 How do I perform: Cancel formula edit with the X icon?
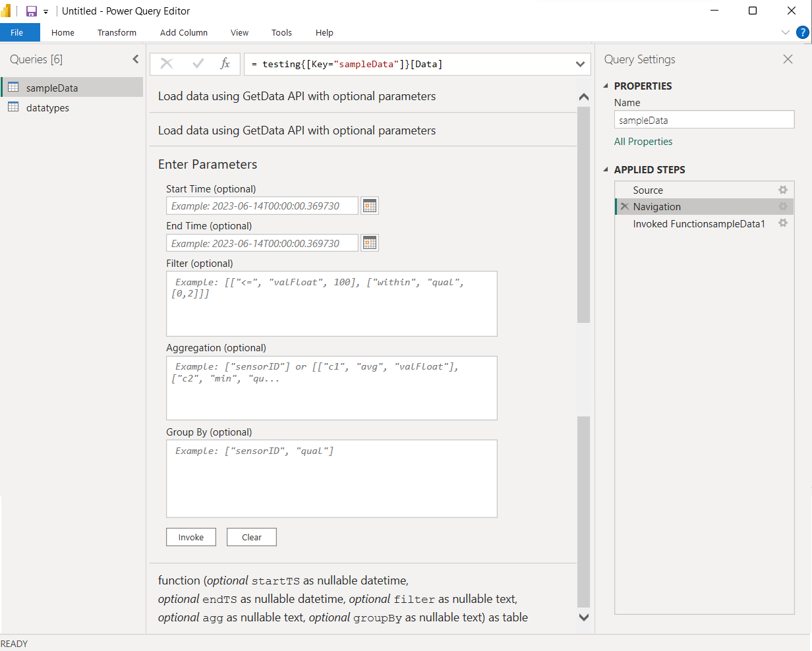(x=167, y=64)
